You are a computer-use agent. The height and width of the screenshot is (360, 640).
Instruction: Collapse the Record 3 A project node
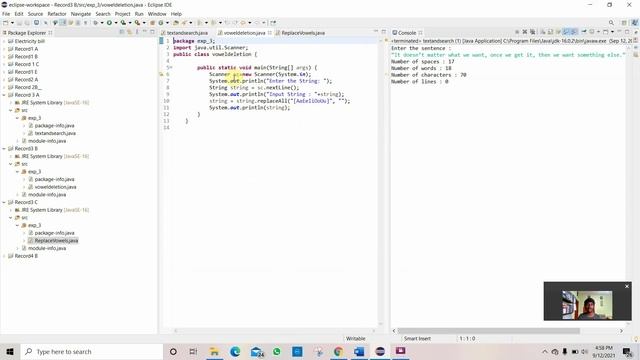point(4,95)
